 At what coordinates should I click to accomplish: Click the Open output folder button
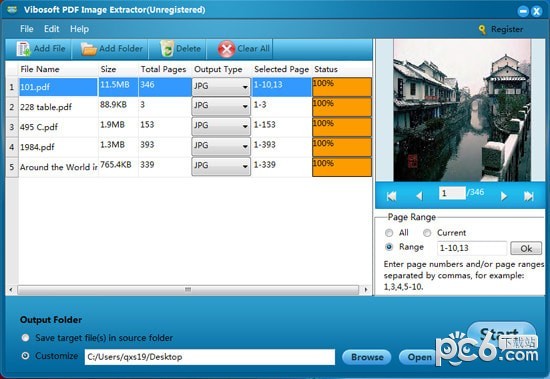pos(420,357)
